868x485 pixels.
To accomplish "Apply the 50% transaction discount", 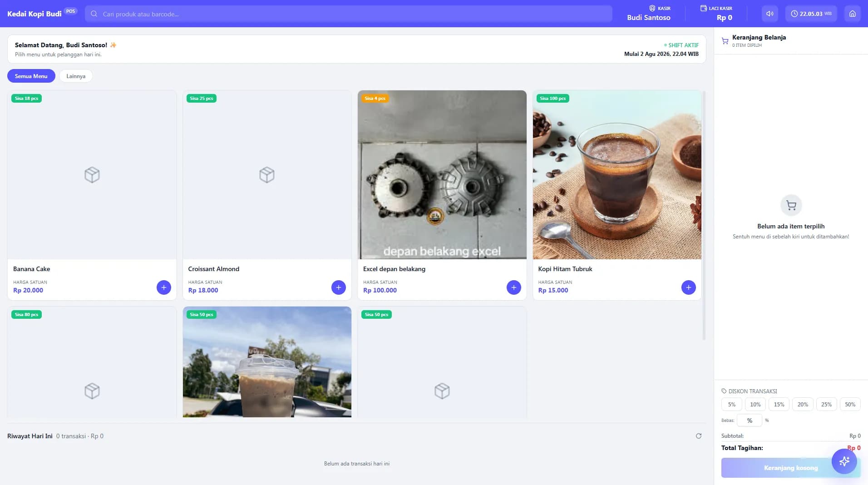I will [850, 404].
